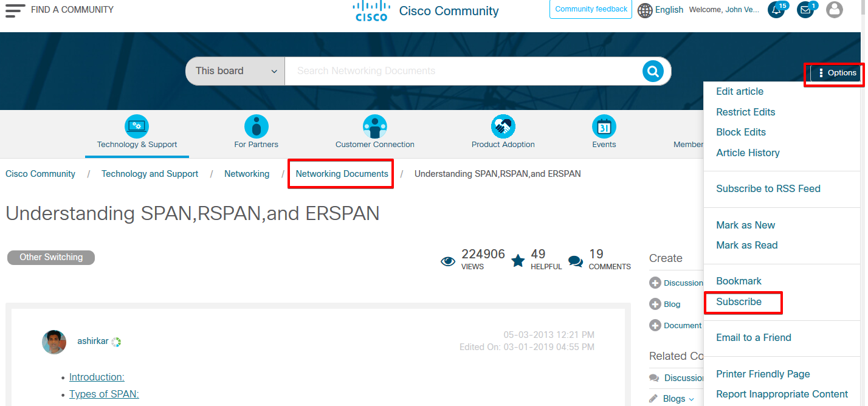Open the hamburger menu beside FIND A COMMUNITY
The width and height of the screenshot is (868, 406).
[15, 10]
